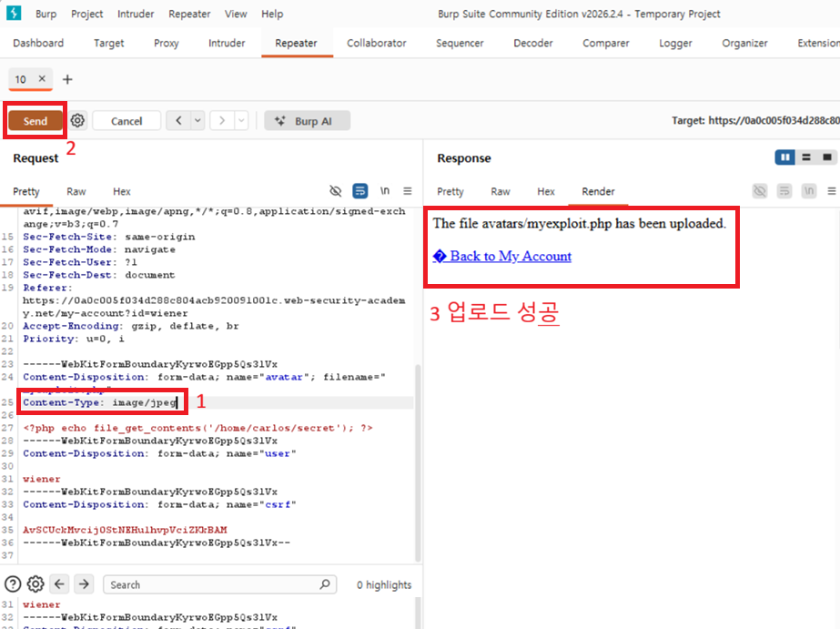Viewport: 840px width, 629px height.
Task: Select the Repeater tool tab
Action: (x=297, y=43)
